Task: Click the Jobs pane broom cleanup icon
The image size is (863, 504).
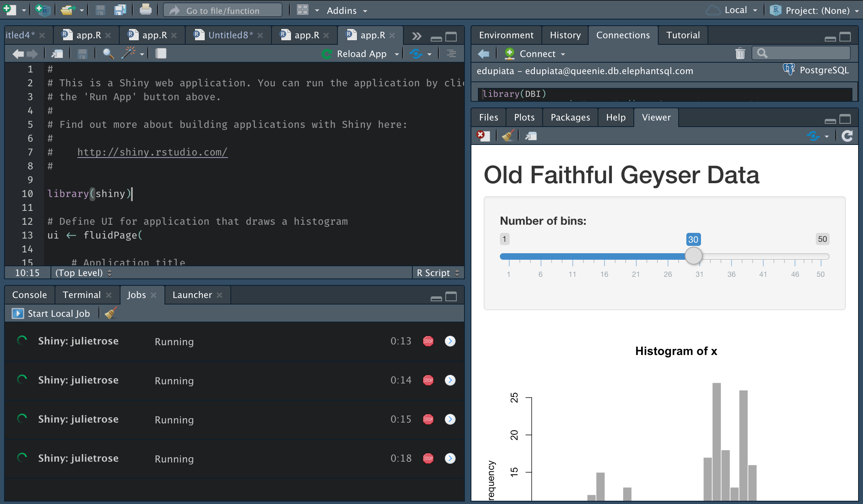Action: (110, 313)
